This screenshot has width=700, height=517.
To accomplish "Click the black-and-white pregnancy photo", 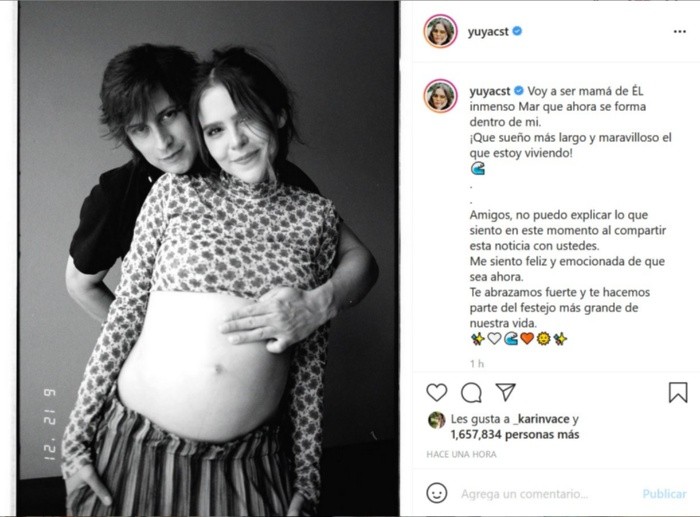I will pyautogui.click(x=208, y=258).
